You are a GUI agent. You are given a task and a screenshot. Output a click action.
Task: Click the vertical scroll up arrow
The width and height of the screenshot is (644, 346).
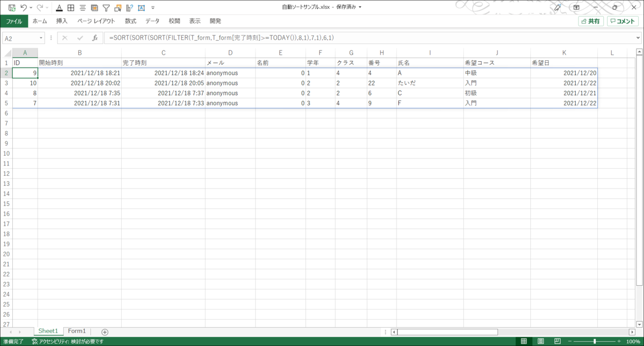tap(639, 52)
